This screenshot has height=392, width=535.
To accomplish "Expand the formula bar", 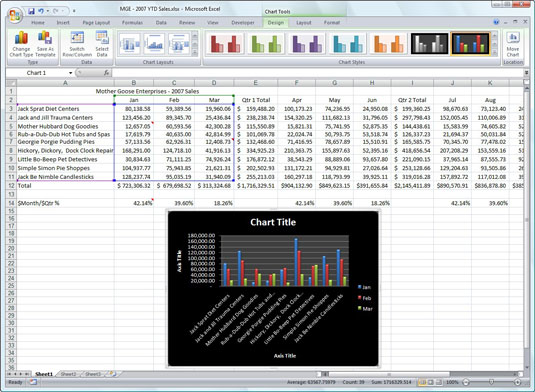I will [526, 73].
